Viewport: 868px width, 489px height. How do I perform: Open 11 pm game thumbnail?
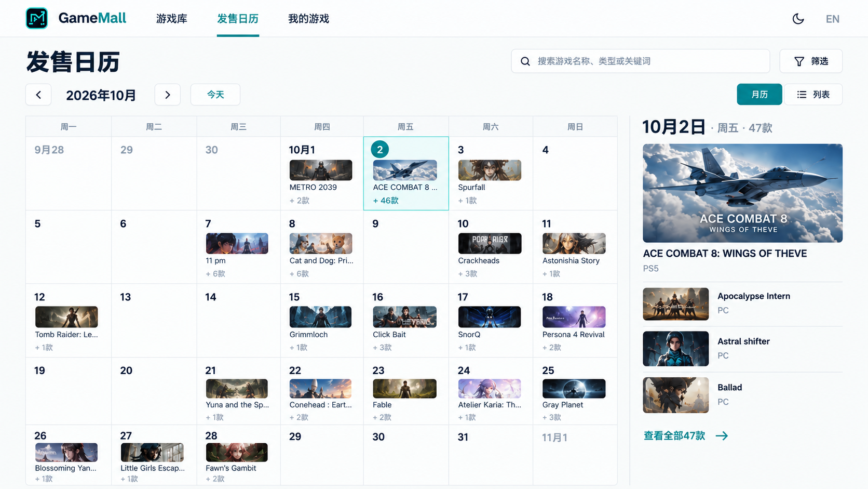[x=237, y=243]
